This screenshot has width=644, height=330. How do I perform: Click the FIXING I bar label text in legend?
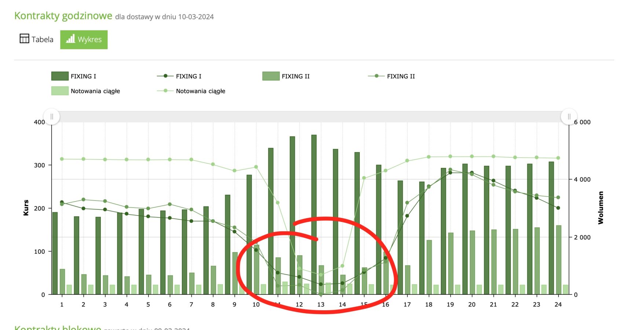point(83,76)
